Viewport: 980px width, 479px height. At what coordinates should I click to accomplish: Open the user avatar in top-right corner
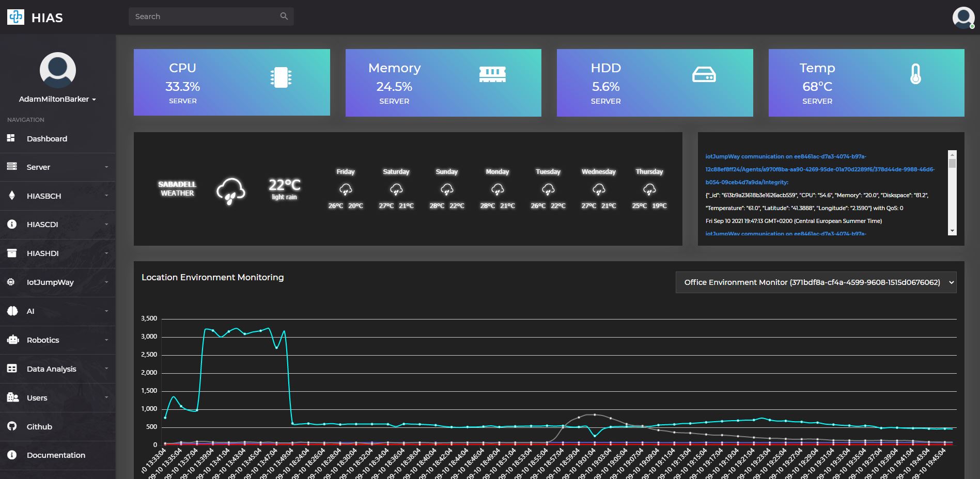click(x=963, y=18)
